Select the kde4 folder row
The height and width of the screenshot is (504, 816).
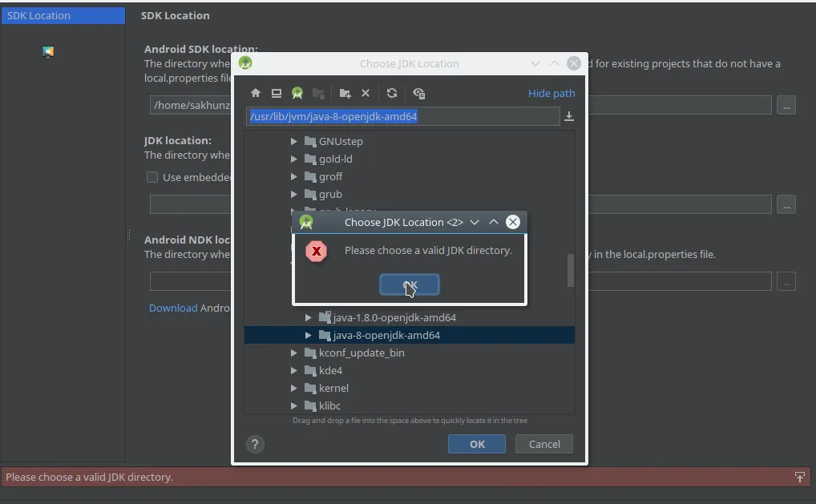(410, 371)
